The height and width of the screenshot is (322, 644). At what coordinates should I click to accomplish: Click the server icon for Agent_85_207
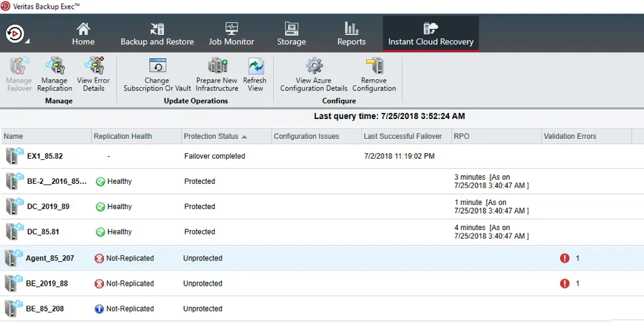click(x=13, y=258)
